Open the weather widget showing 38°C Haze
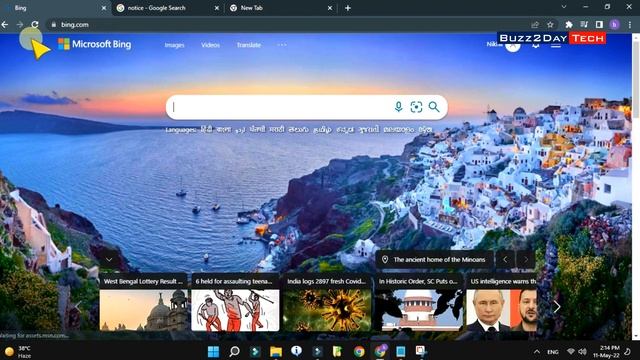The height and width of the screenshot is (360, 640). tap(18, 352)
